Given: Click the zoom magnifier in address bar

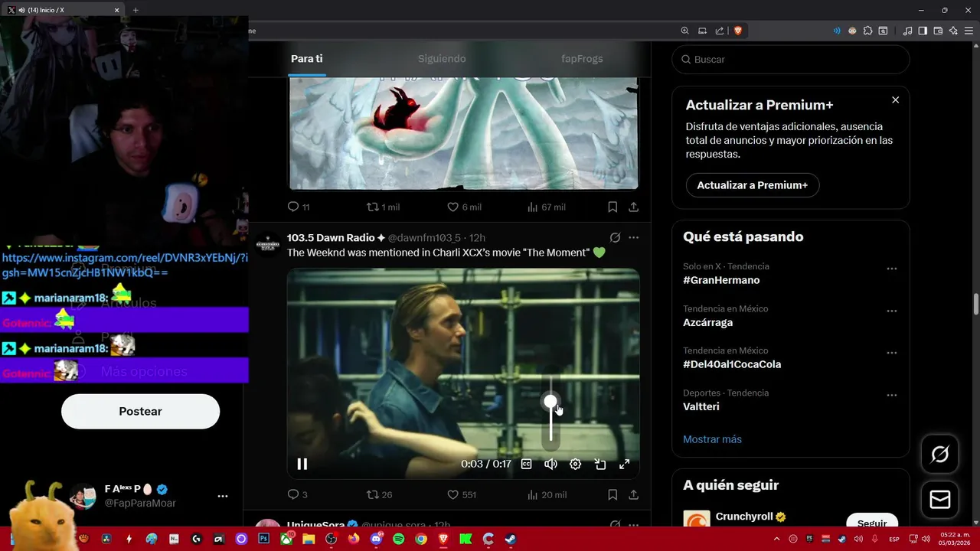Looking at the screenshot, I should 685,31.
